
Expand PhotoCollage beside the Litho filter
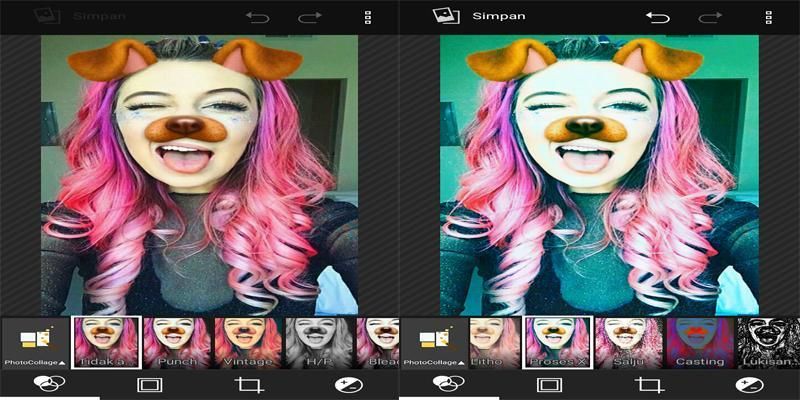coord(432,343)
